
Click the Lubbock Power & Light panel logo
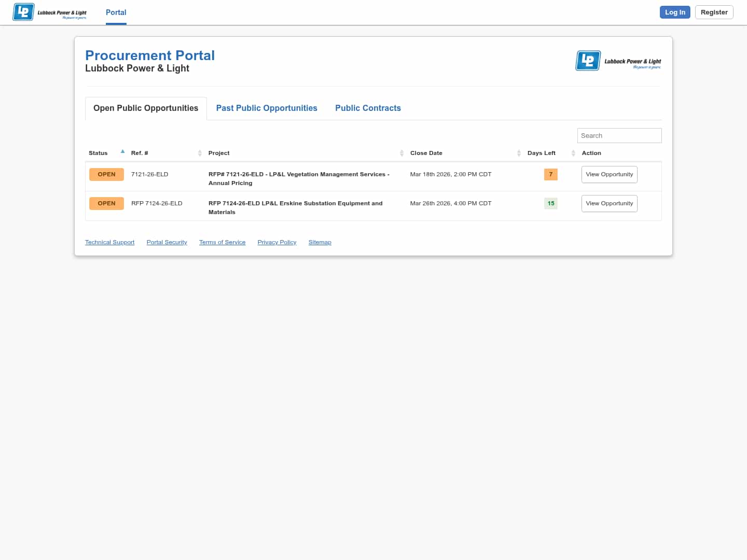618,61
